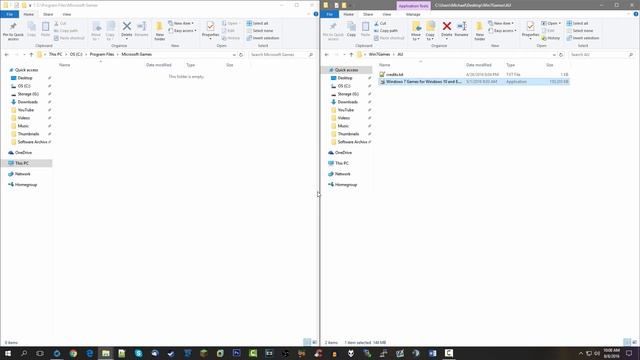Expand address history dropdown in right window
640x360 pixels.
[554, 54]
